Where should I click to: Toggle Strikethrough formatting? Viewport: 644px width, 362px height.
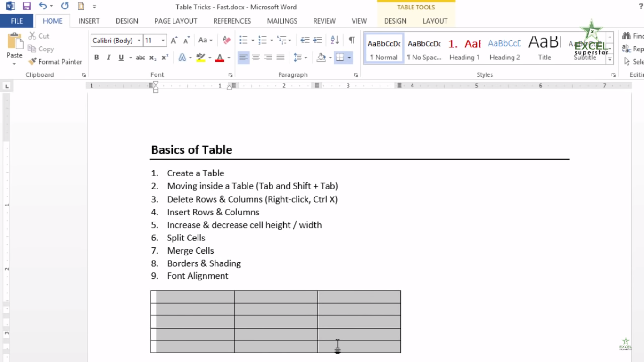click(140, 58)
